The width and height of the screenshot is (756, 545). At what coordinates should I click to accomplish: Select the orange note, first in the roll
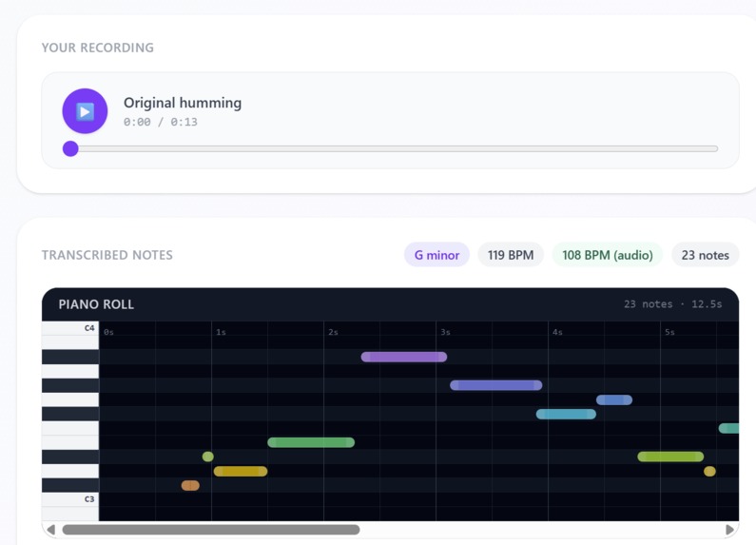click(x=190, y=485)
